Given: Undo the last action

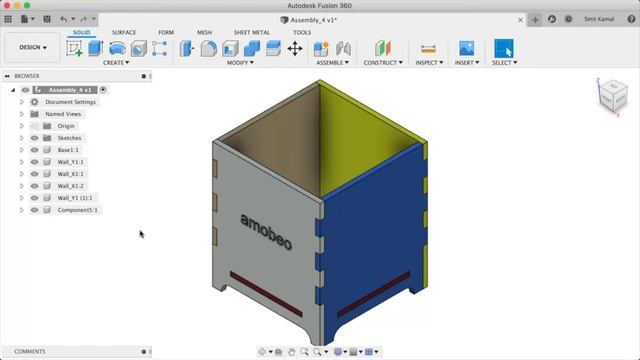Looking at the screenshot, I should [64, 19].
